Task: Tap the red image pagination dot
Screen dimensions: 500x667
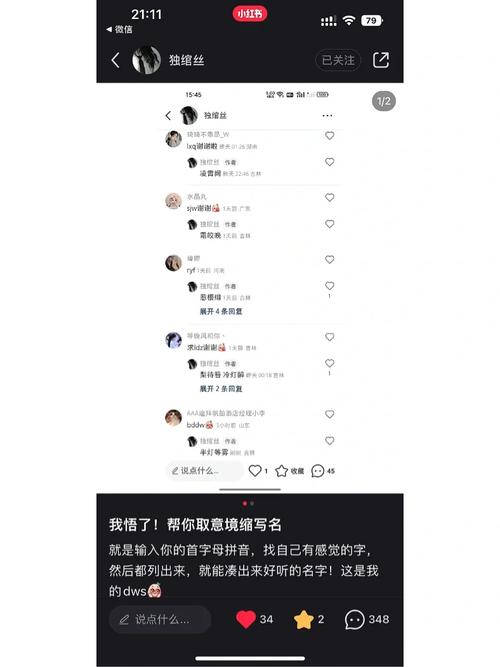Action: 245,503
